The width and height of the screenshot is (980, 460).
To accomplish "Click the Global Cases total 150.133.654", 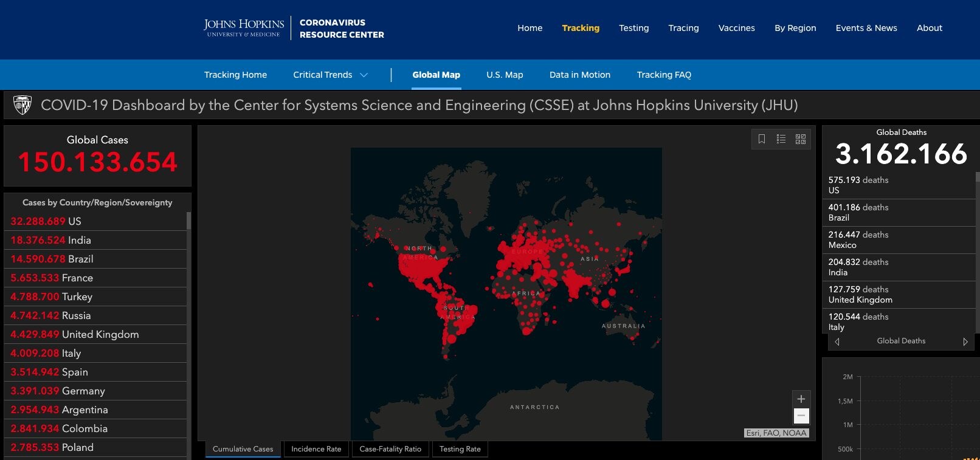I will point(97,162).
